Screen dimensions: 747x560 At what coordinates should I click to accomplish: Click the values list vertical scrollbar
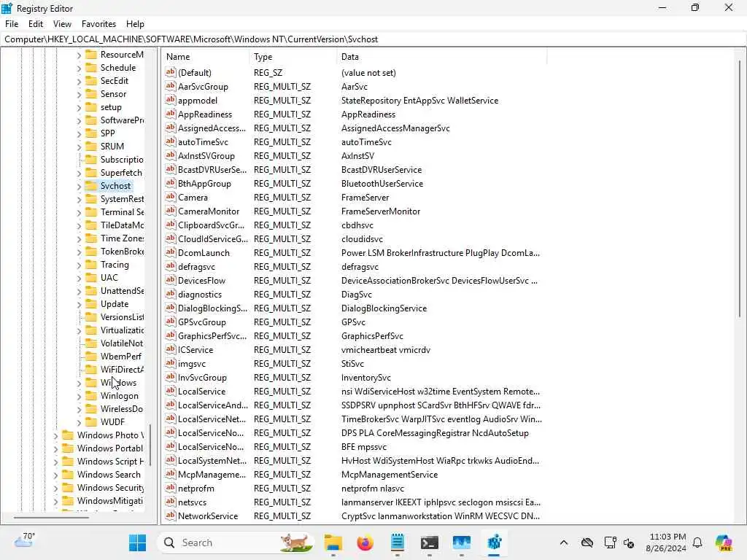click(740, 190)
